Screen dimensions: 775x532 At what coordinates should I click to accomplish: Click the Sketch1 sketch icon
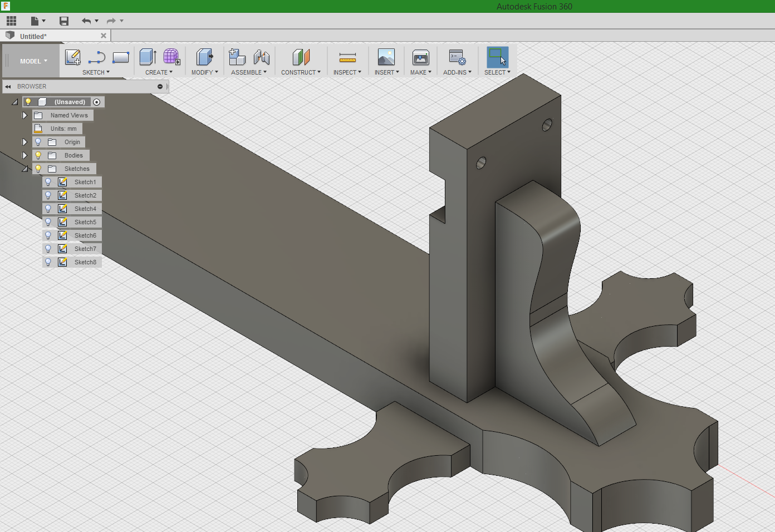coord(62,182)
